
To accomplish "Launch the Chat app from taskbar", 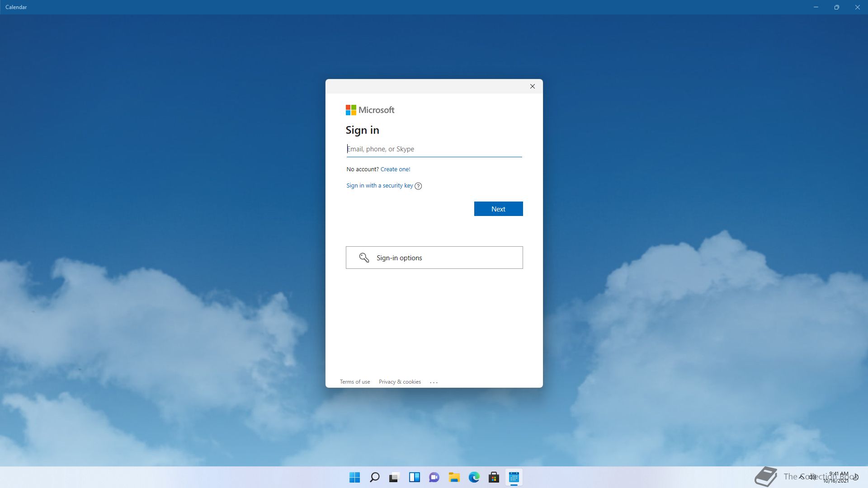I will 434,477.
